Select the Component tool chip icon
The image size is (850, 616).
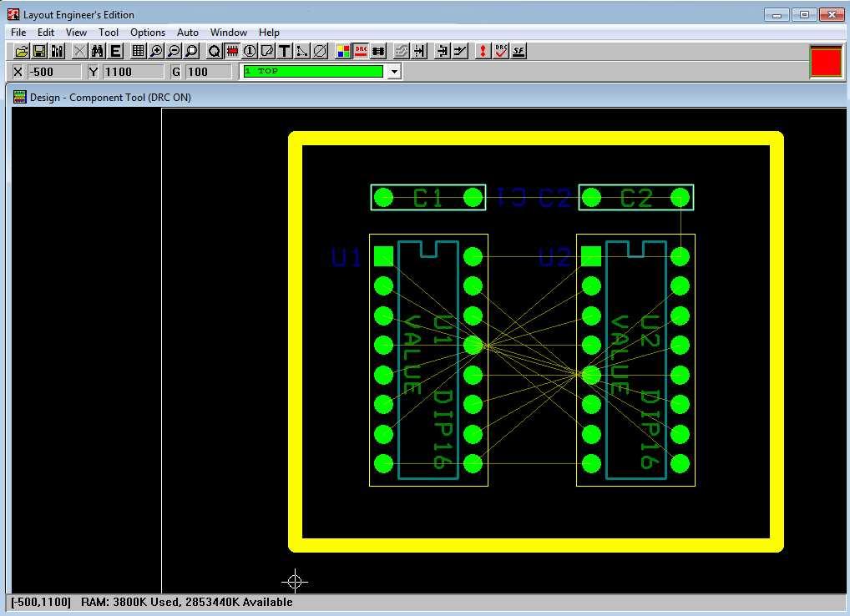point(232,52)
